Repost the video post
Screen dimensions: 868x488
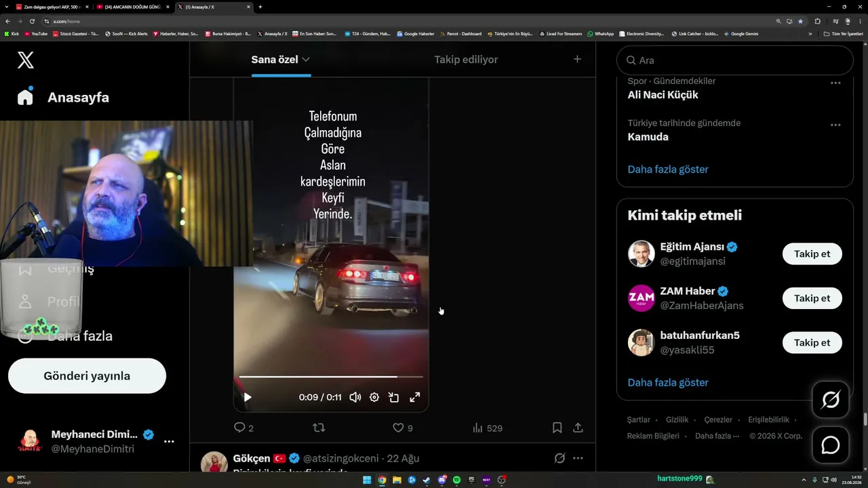(x=319, y=428)
